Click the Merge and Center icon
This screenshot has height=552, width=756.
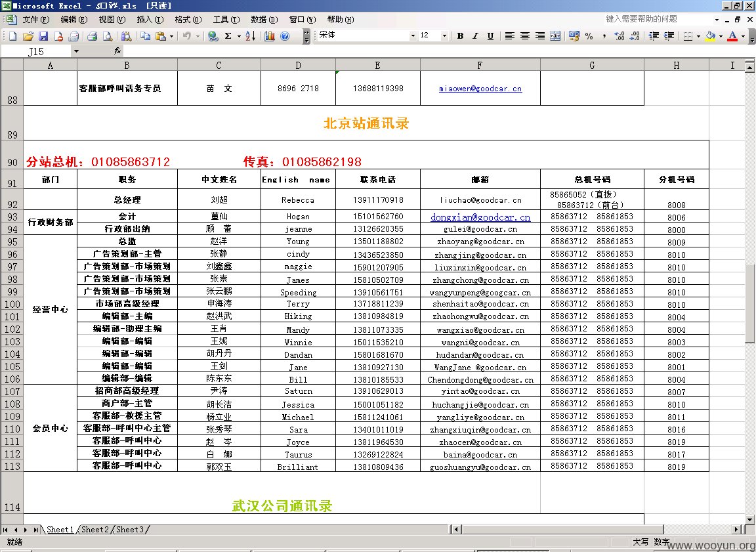pos(555,36)
